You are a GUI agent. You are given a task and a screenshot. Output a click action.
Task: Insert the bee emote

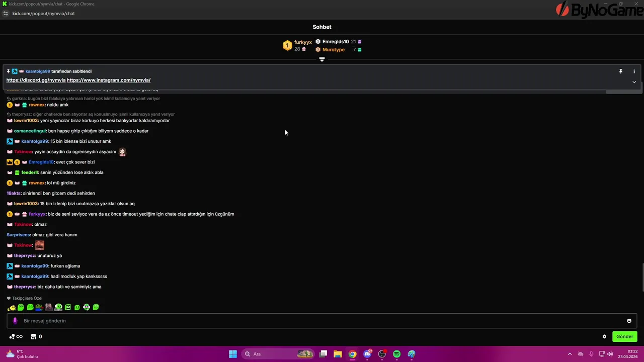[x=12, y=307]
